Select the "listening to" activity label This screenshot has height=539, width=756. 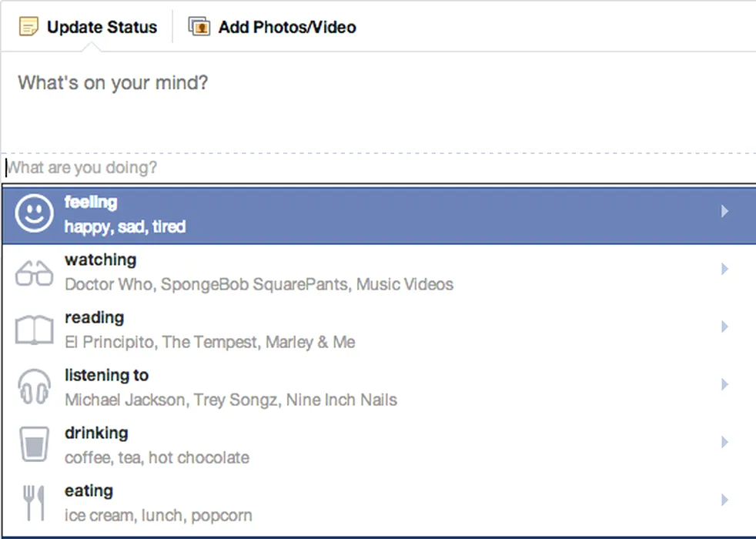[107, 376]
